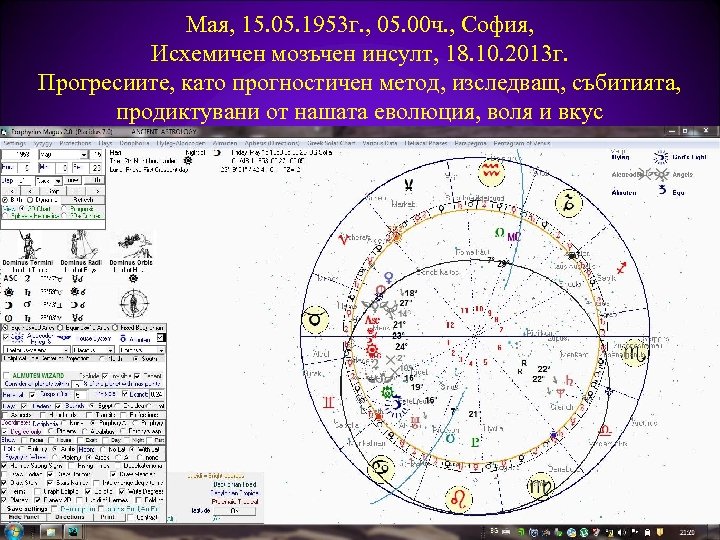Click the Save settings button
720x540 pixels.
click(27, 509)
